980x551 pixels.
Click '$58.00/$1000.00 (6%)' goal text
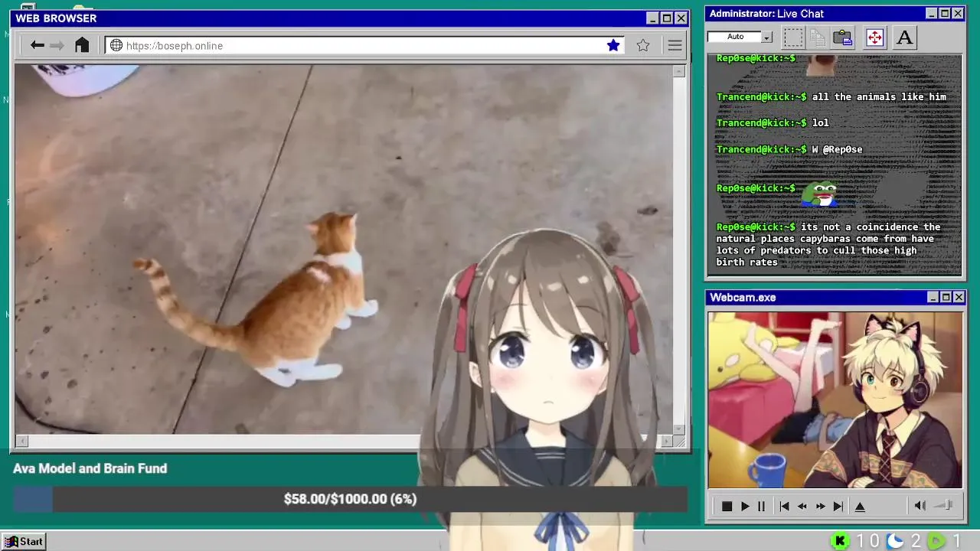(x=350, y=499)
